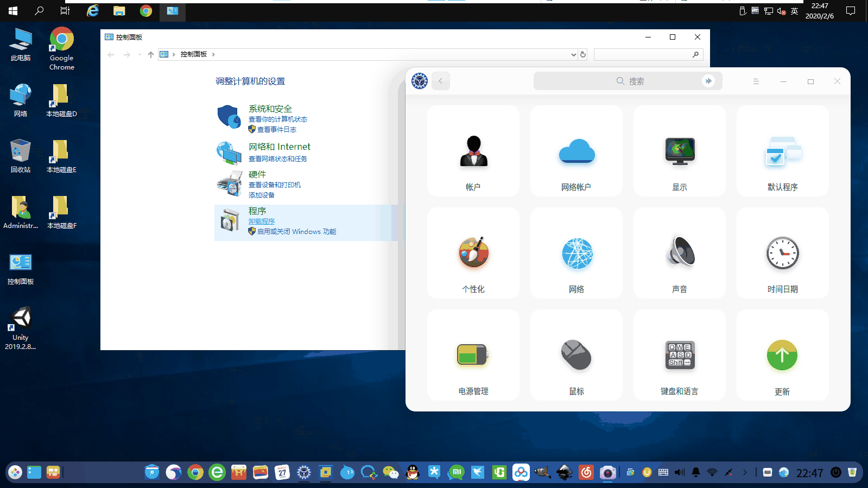Screen dimensions: 868x488
Task: Open the 网络帐户 cloud account tile
Action: (x=576, y=151)
